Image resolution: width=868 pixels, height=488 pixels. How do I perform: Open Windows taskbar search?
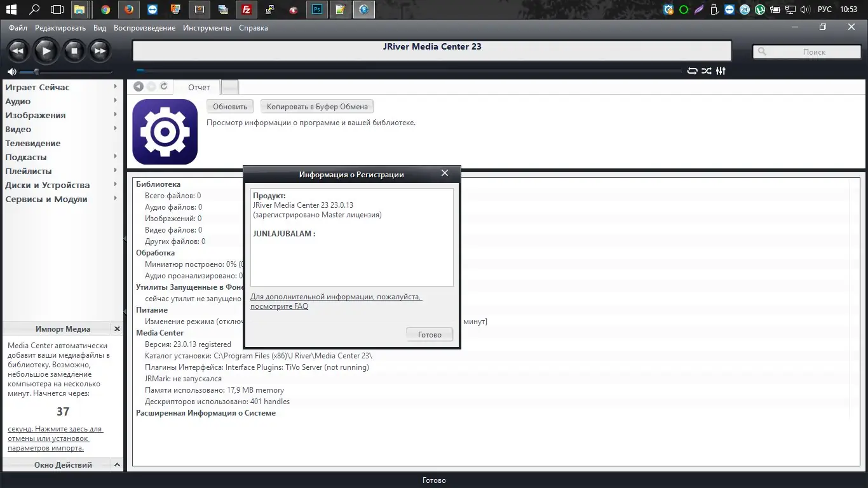[35, 10]
